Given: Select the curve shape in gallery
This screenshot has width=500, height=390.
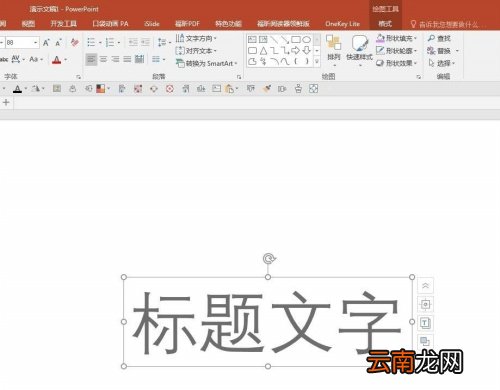Looking at the screenshot, I should point(285,61).
